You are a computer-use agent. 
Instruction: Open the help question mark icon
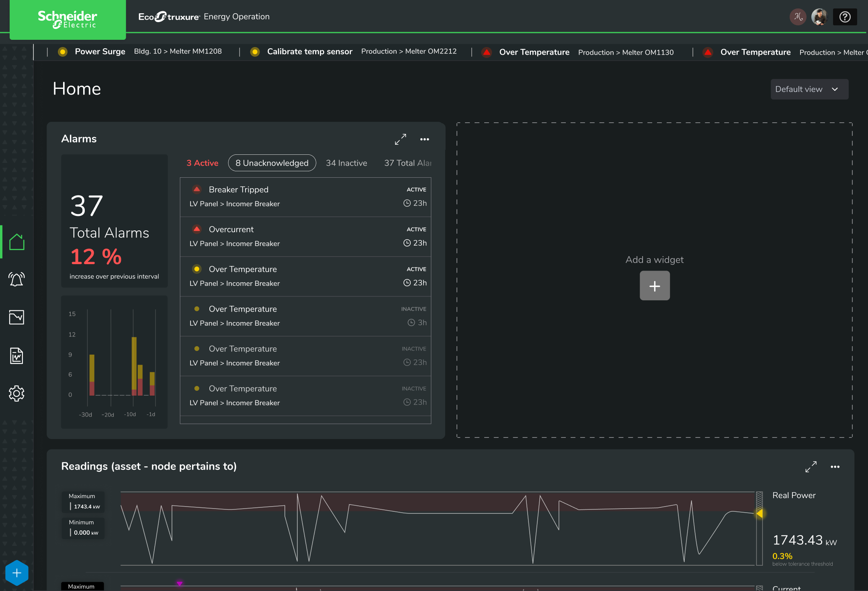[845, 17]
